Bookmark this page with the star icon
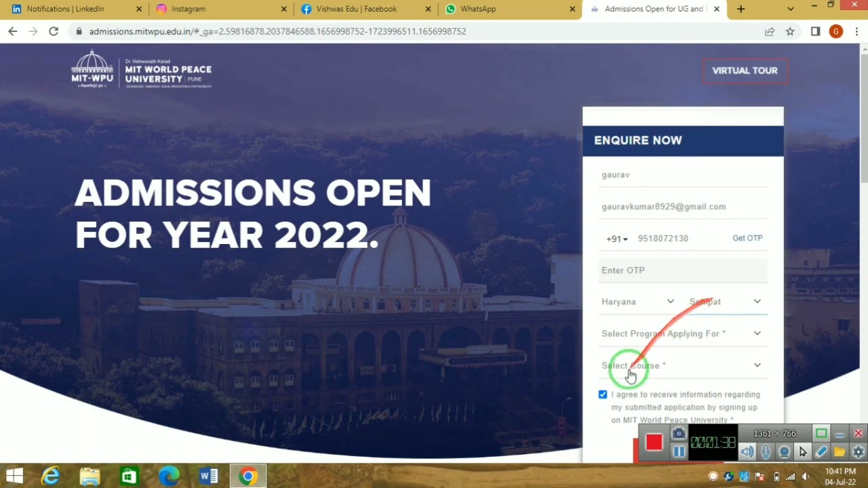This screenshot has height=488, width=868. pos(790,31)
